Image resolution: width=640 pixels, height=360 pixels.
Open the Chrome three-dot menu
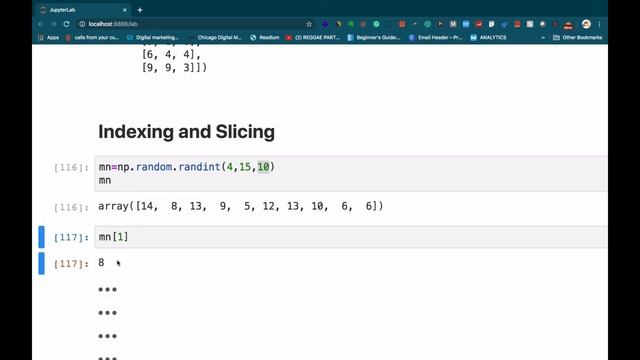pos(599,24)
